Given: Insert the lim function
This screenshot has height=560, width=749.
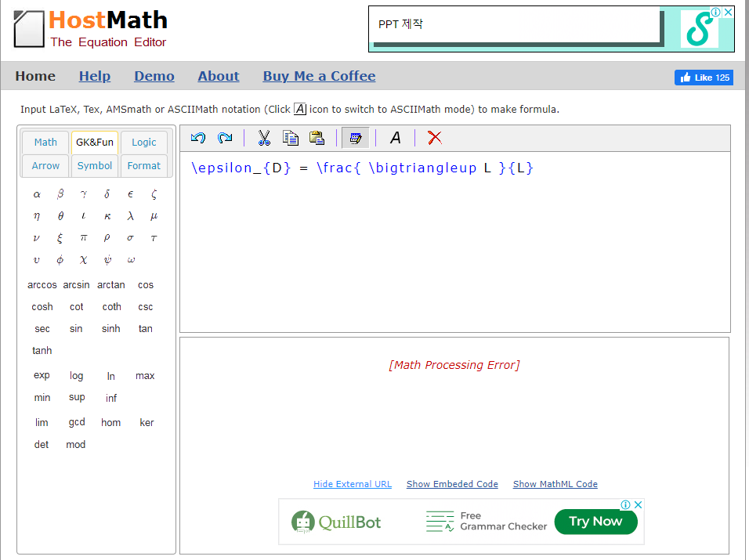Looking at the screenshot, I should (42, 422).
